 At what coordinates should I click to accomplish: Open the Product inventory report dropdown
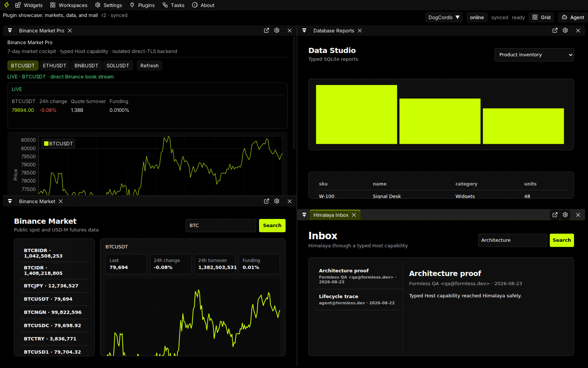pyautogui.click(x=534, y=55)
